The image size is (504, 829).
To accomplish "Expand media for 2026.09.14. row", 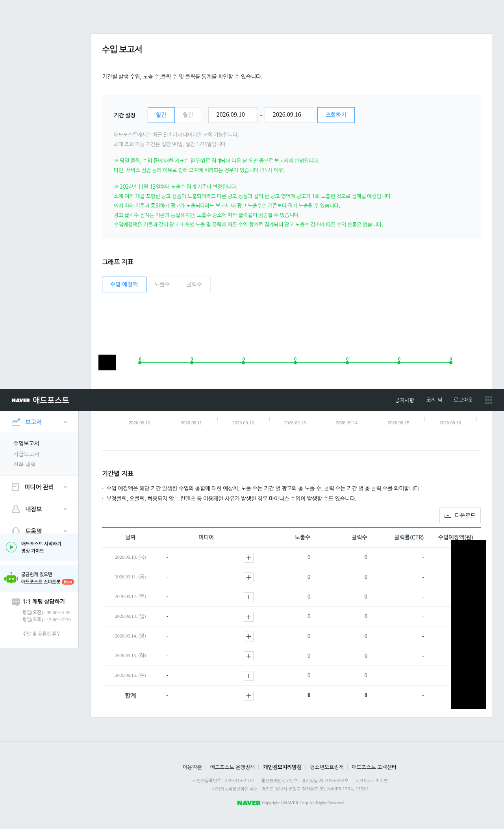I will [248, 636].
